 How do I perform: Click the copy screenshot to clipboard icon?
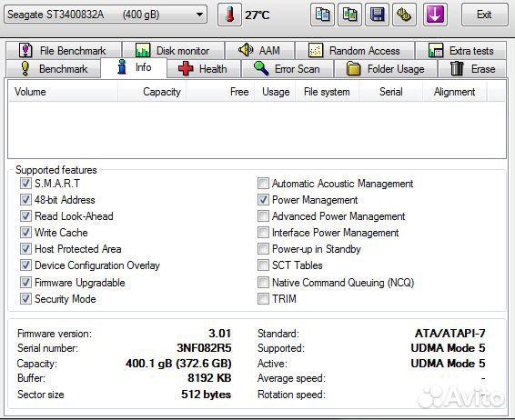click(349, 15)
